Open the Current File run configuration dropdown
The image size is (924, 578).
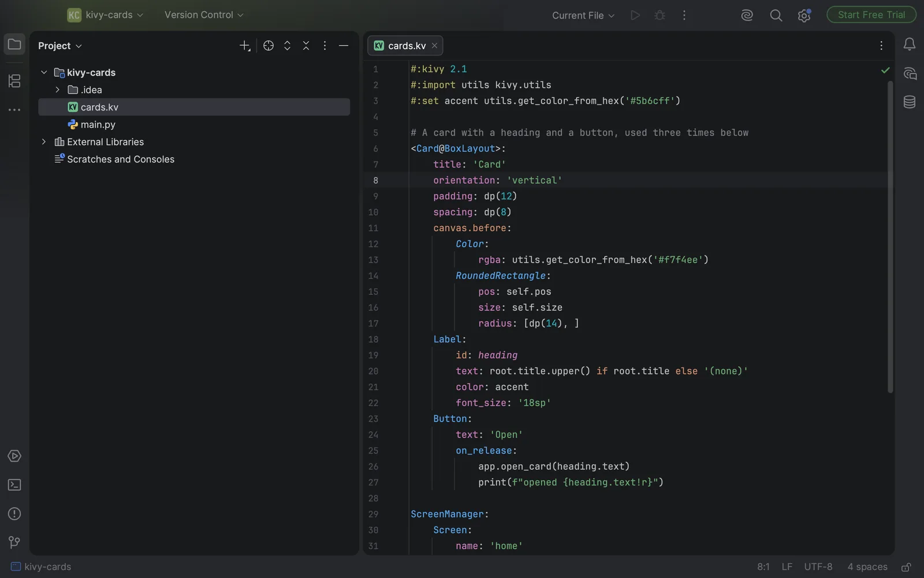tap(583, 16)
